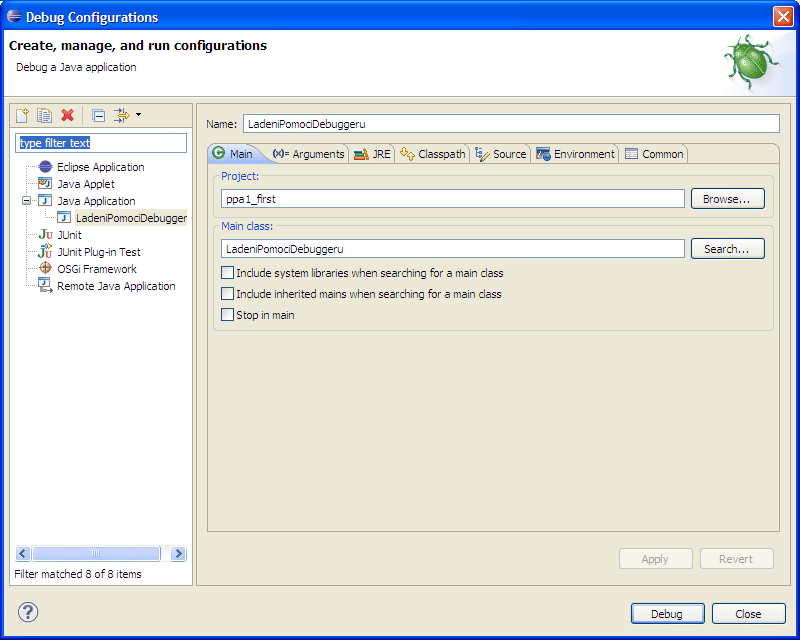This screenshot has height=640, width=800.
Task: Open help via question mark icon
Action: [x=28, y=612]
